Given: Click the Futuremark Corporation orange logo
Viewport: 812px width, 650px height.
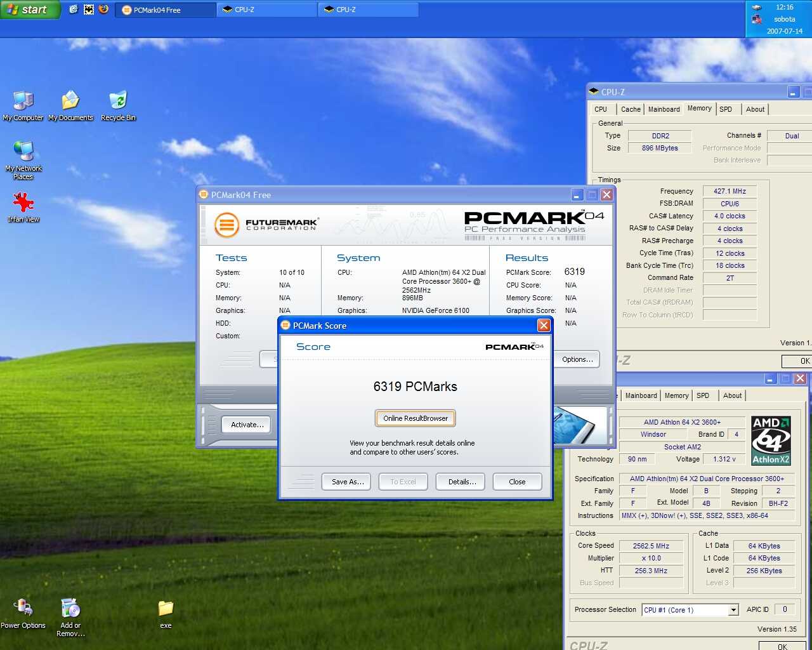Looking at the screenshot, I should (226, 225).
